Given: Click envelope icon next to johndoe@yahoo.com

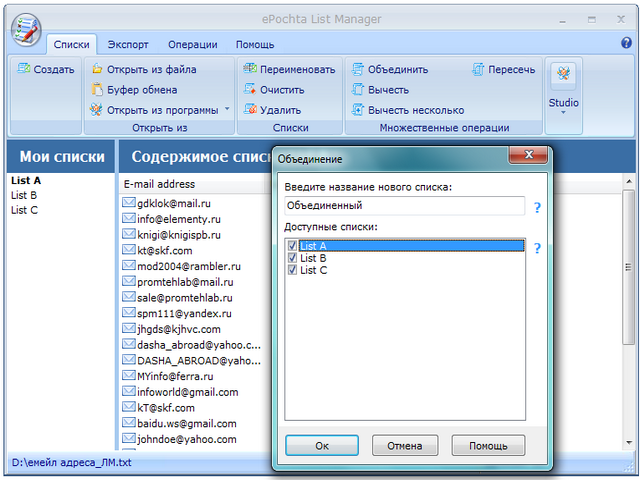Looking at the screenshot, I should click(x=129, y=438).
